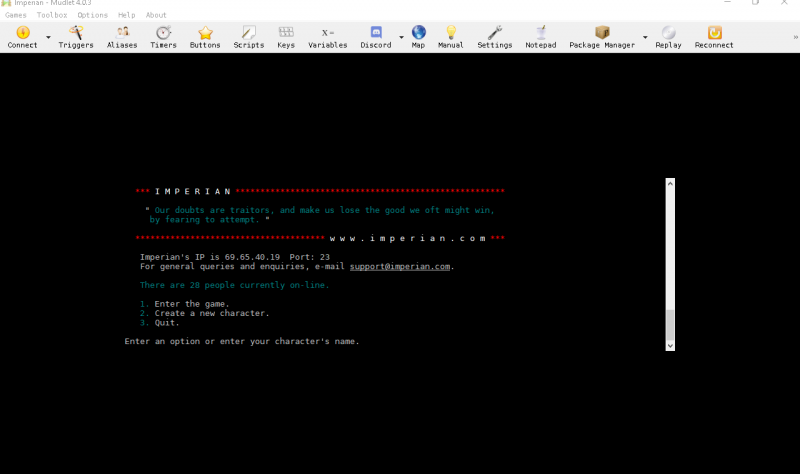Click the scrollbar down arrow

[x=670, y=345]
